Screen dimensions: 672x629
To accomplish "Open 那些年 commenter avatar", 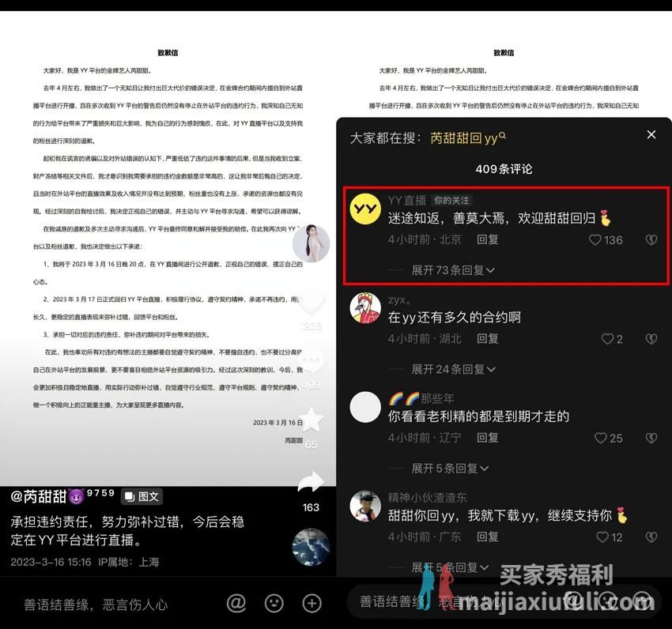I will (x=365, y=407).
